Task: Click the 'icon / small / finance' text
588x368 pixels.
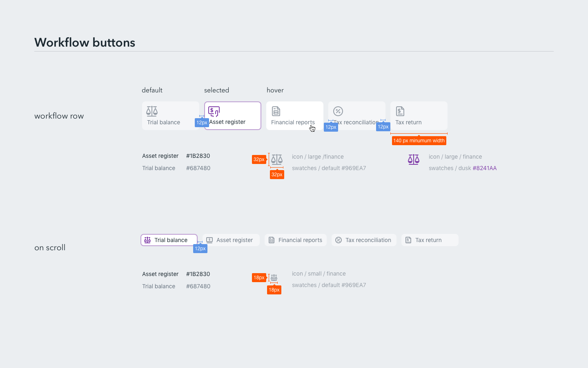Action: 319,274
